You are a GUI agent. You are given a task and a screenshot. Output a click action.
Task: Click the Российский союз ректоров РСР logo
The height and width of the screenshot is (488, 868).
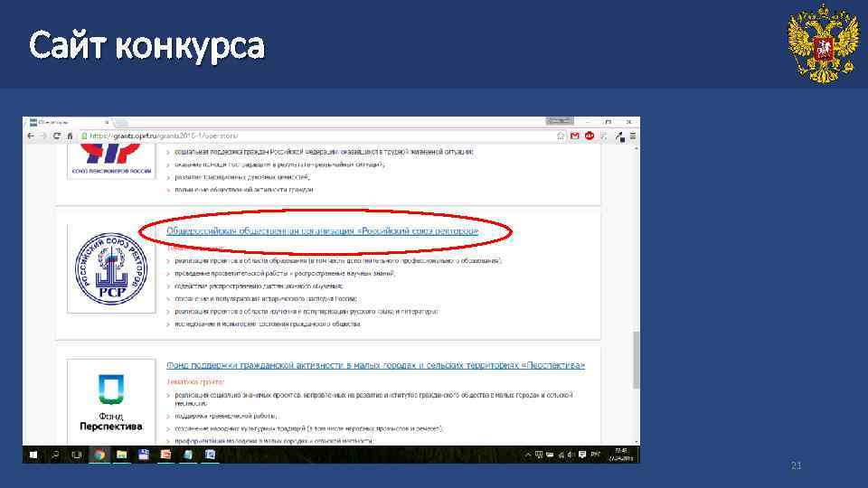(111, 268)
